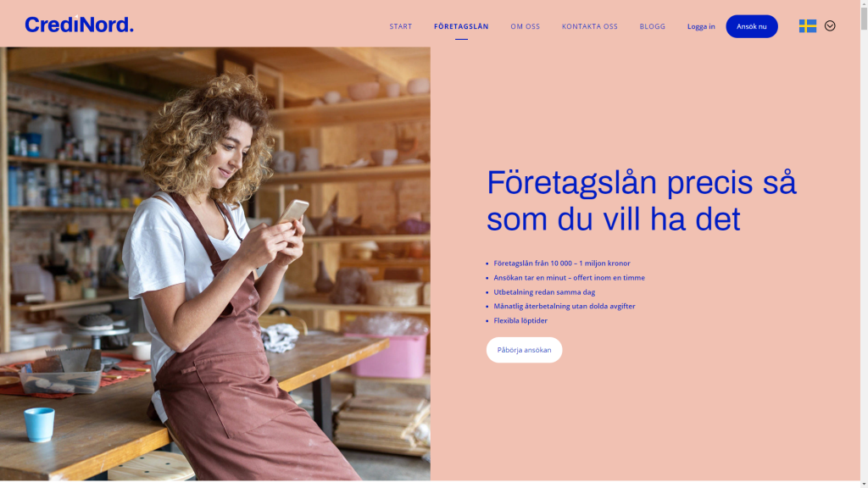Click the scrollbar down arrow
The image size is (868, 488).
pyautogui.click(x=864, y=484)
